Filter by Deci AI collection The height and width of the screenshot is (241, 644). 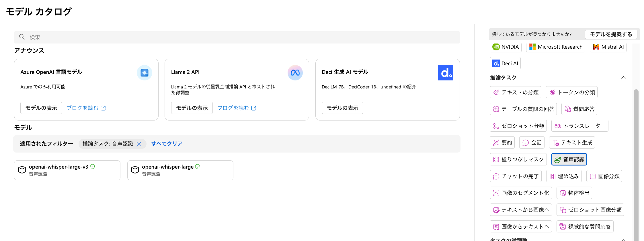coord(505,64)
